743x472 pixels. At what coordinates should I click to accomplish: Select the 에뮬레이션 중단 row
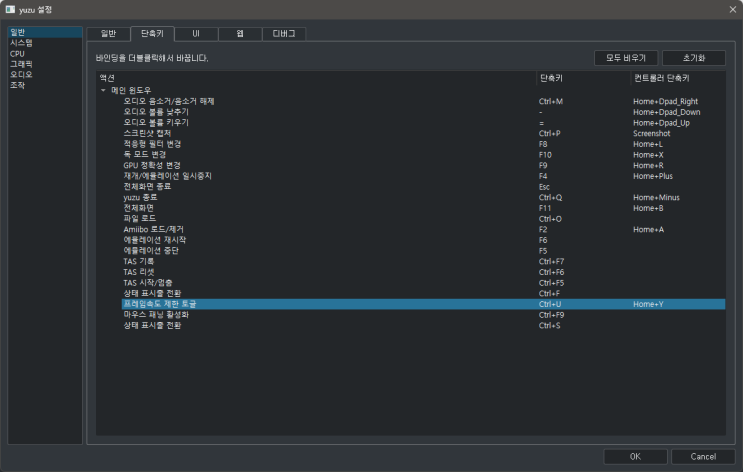tap(423, 251)
